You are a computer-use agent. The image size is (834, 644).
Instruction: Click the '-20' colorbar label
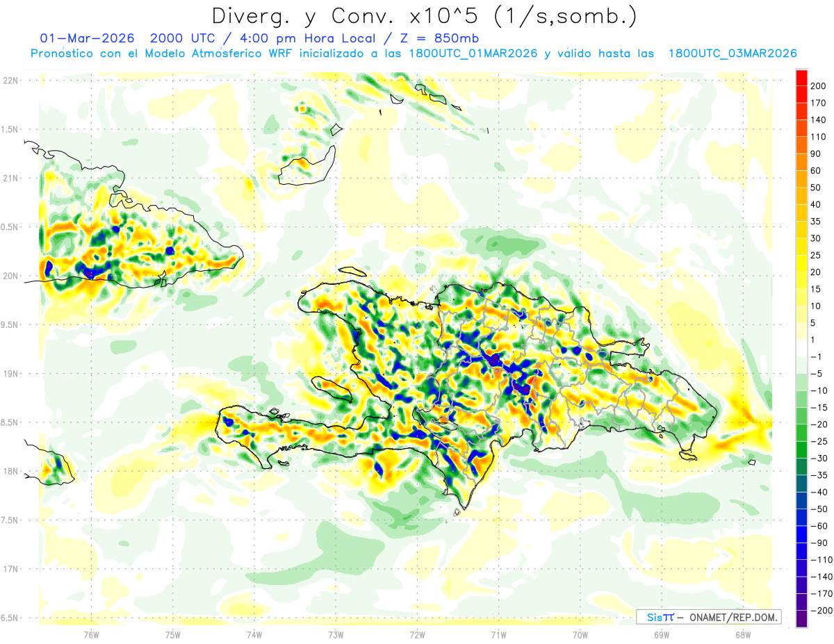point(819,424)
